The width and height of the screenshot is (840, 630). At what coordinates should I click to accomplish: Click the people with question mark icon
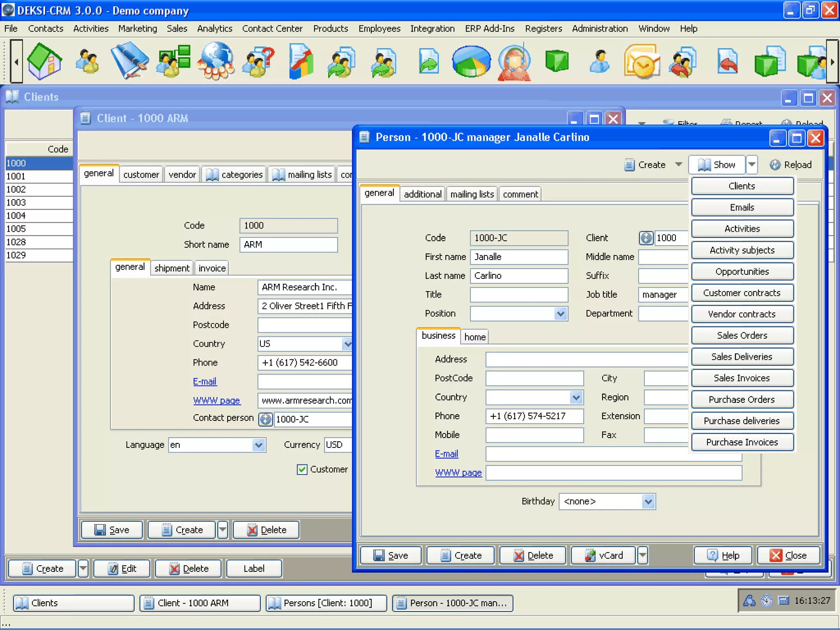(259, 62)
